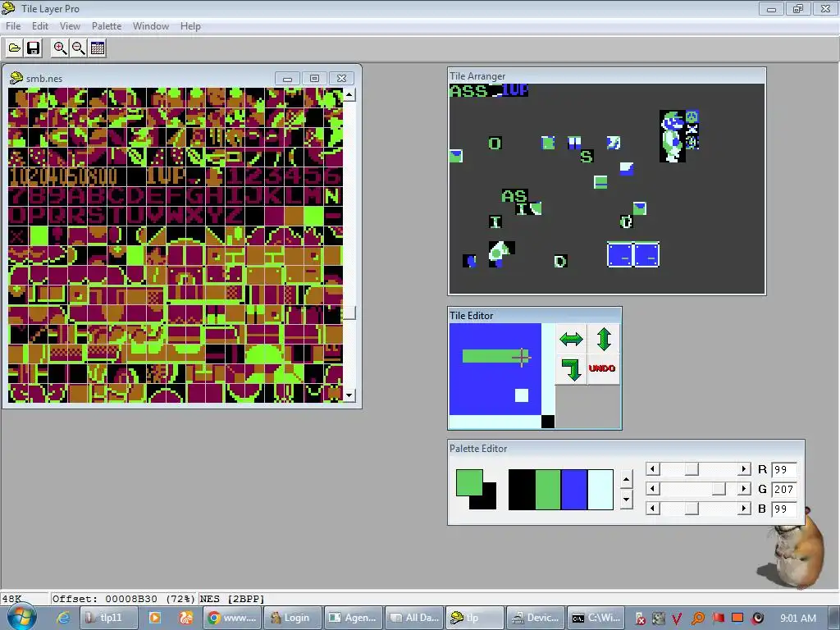Viewport: 840px width, 630px height.
Task: Open the Palette menu
Action: pyautogui.click(x=107, y=25)
